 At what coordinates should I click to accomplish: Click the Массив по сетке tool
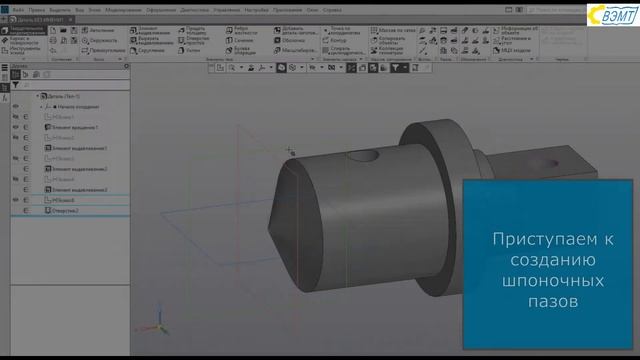tap(393, 30)
